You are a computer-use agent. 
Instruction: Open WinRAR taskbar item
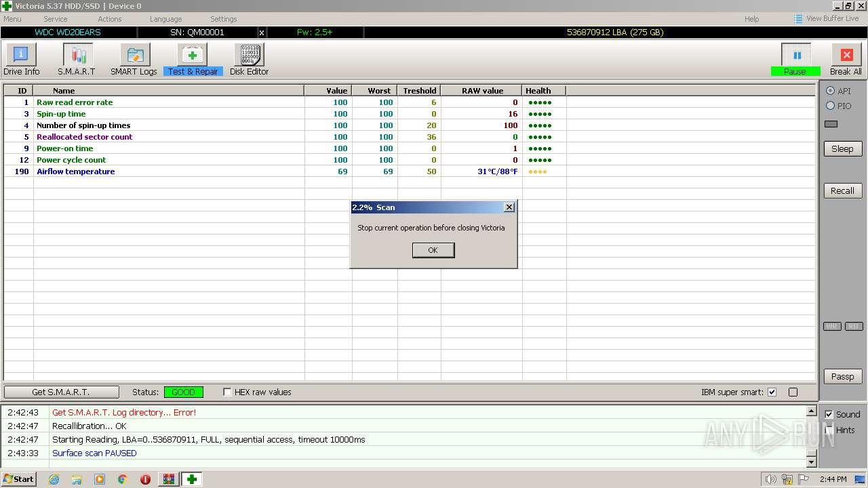168,479
